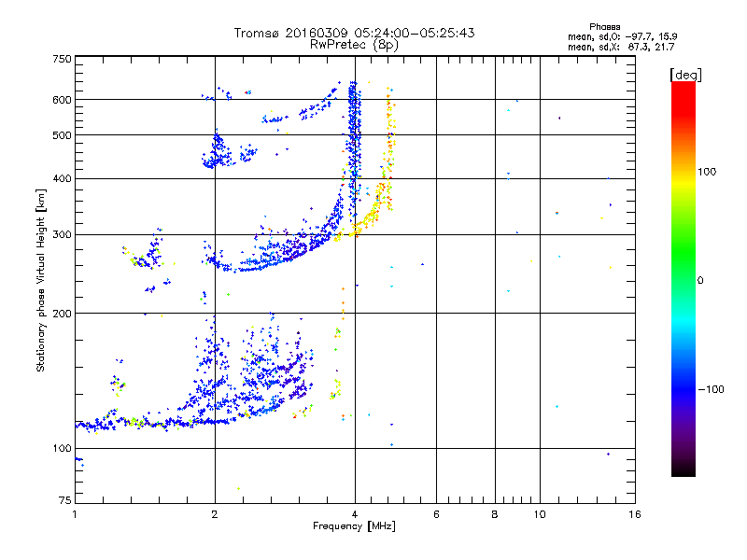The height and width of the screenshot is (560, 747).
Task: Click the Phases header text
Action: click(604, 27)
